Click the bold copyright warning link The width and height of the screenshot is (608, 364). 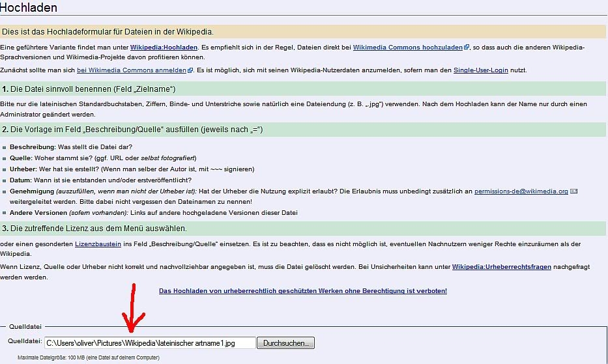coord(303,291)
